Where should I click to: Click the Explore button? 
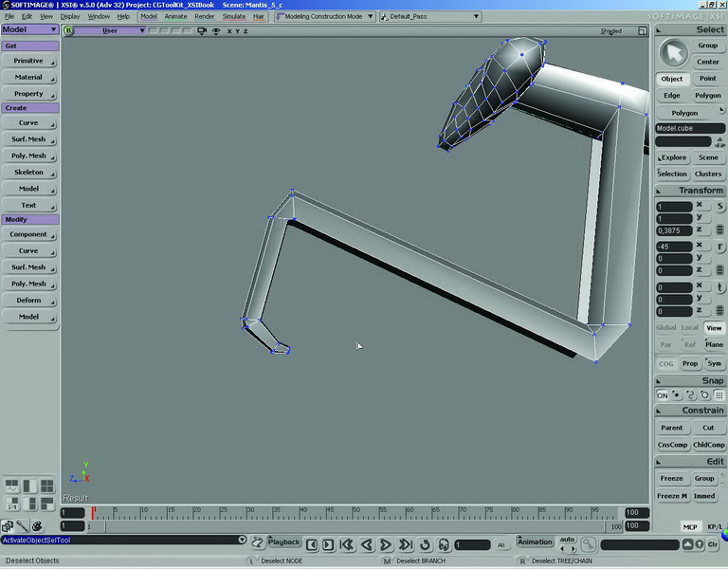(x=673, y=157)
